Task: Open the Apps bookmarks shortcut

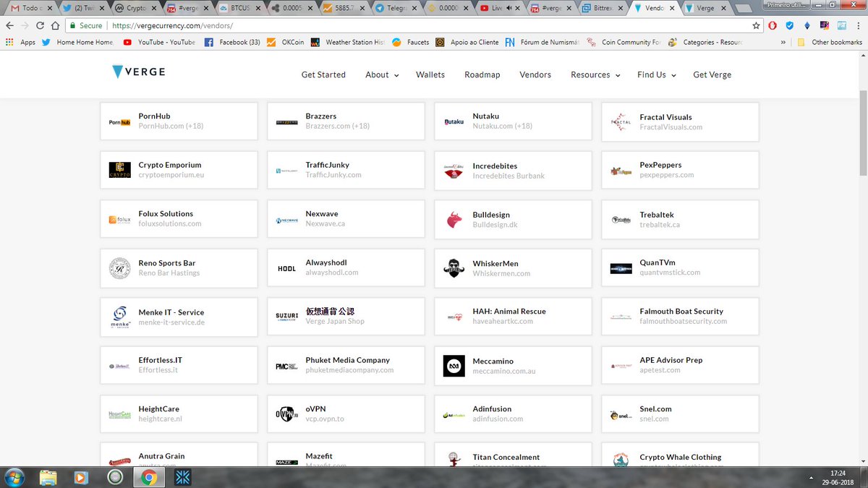Action: coord(20,42)
